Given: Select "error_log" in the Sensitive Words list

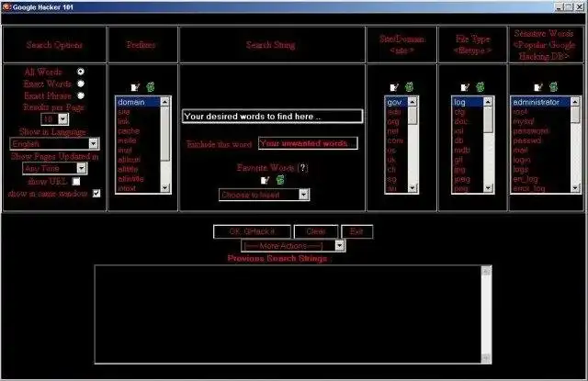Looking at the screenshot, I should coord(541,188).
